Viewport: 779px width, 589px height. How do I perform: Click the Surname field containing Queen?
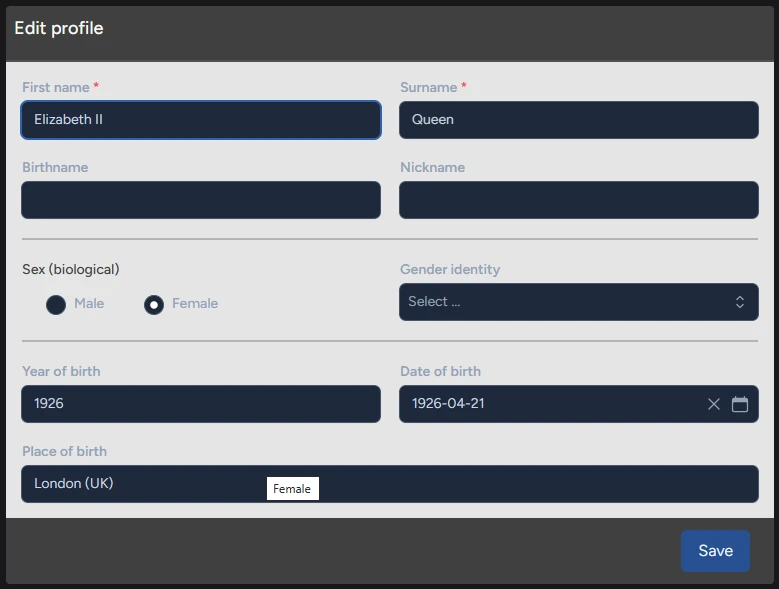578,120
